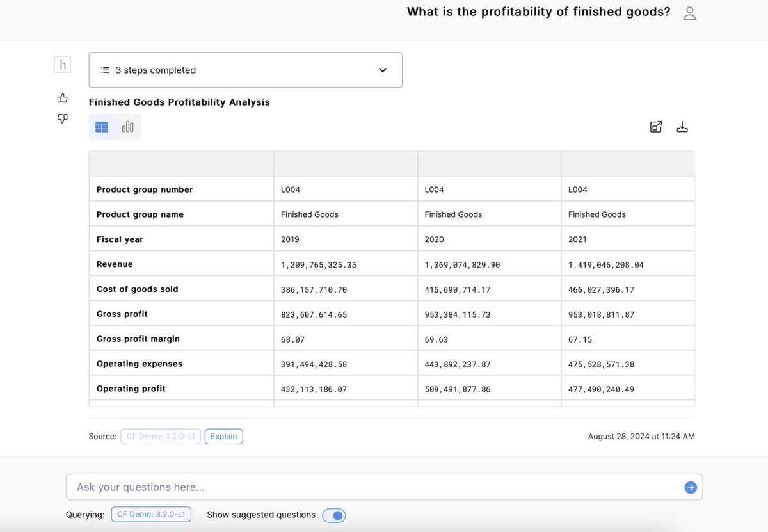This screenshot has height=532, width=768.
Task: Select the 'Gross profit margin' row header
Action: click(x=138, y=339)
